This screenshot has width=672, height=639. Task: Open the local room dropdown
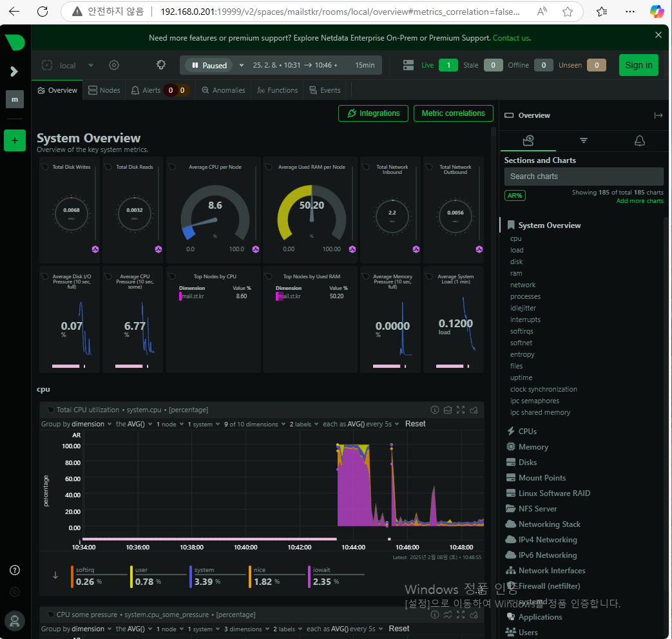coord(68,65)
